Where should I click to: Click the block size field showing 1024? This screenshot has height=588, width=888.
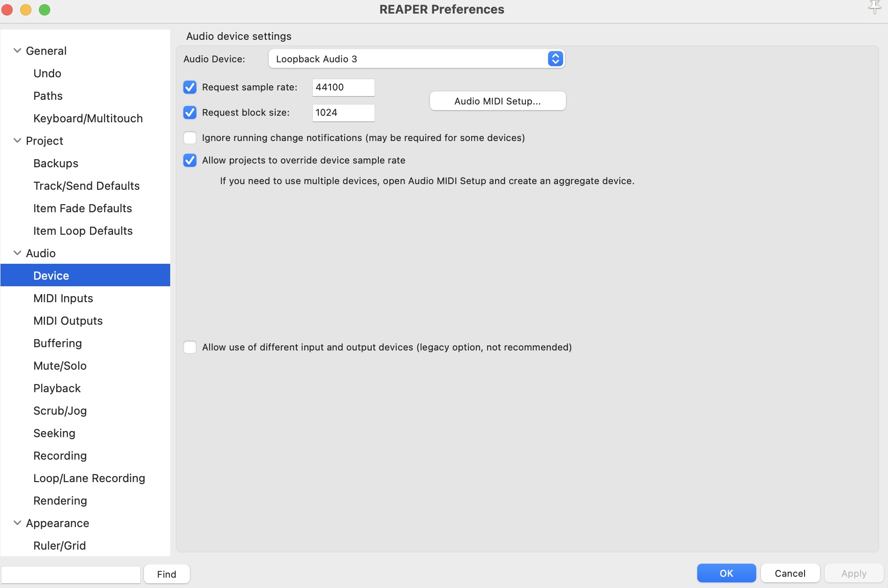343,112
